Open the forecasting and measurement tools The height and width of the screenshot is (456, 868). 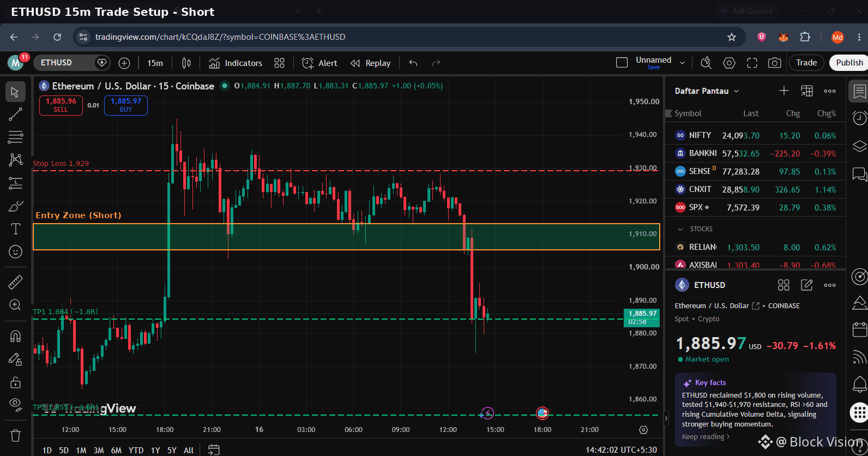15,183
